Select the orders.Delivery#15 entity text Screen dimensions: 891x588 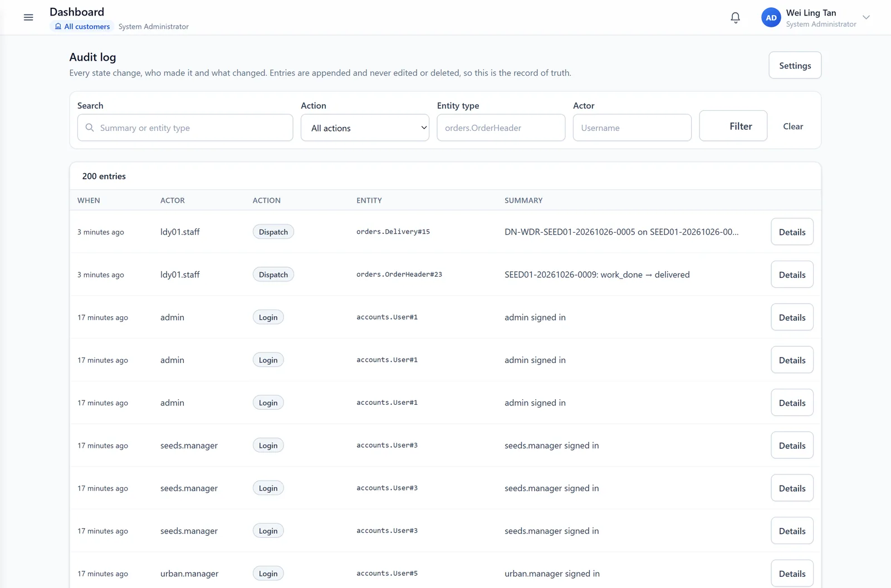[x=393, y=232]
